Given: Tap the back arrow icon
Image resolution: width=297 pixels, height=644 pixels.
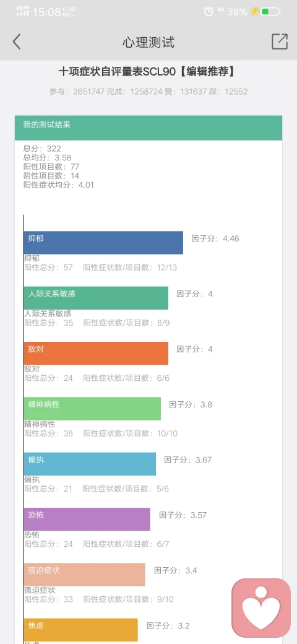Looking at the screenshot, I should [x=17, y=42].
